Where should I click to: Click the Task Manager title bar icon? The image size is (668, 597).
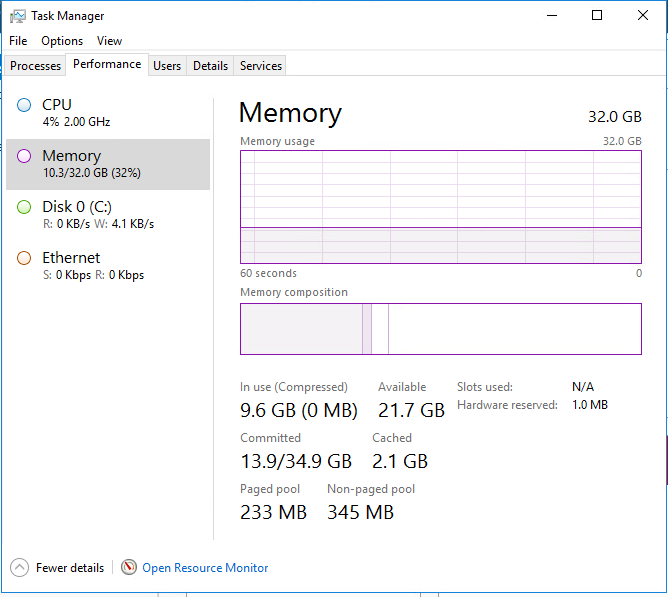tap(18, 16)
